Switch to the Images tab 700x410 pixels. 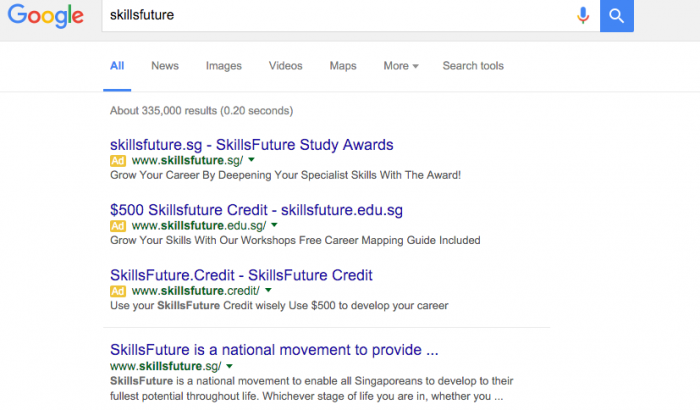[224, 66]
